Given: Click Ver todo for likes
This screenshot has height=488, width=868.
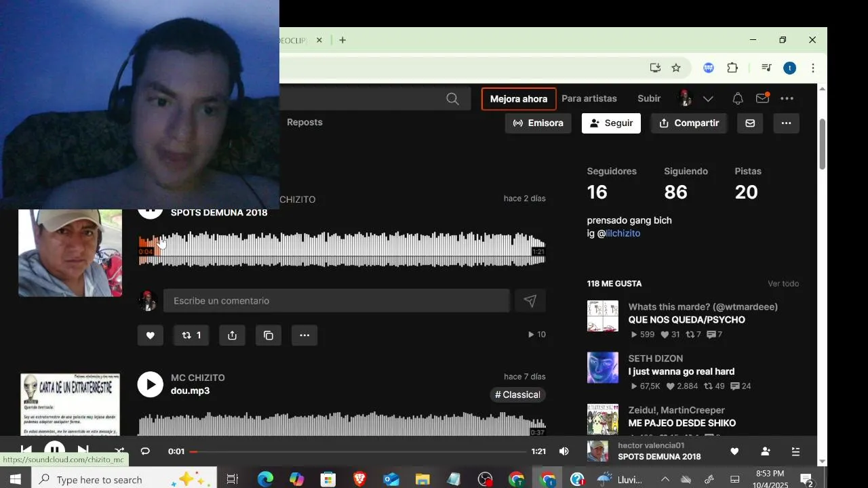Looking at the screenshot, I should [x=783, y=283].
